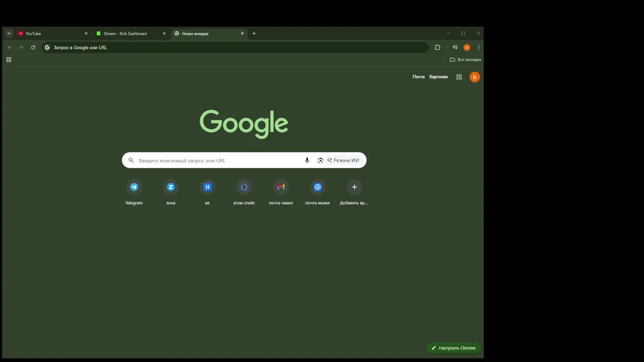Open the почта гмаил shortcut
This screenshot has width=644, height=362.
point(281,193)
